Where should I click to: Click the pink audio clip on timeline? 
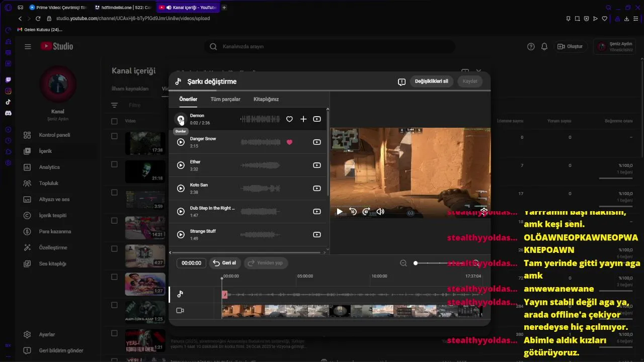point(225,295)
